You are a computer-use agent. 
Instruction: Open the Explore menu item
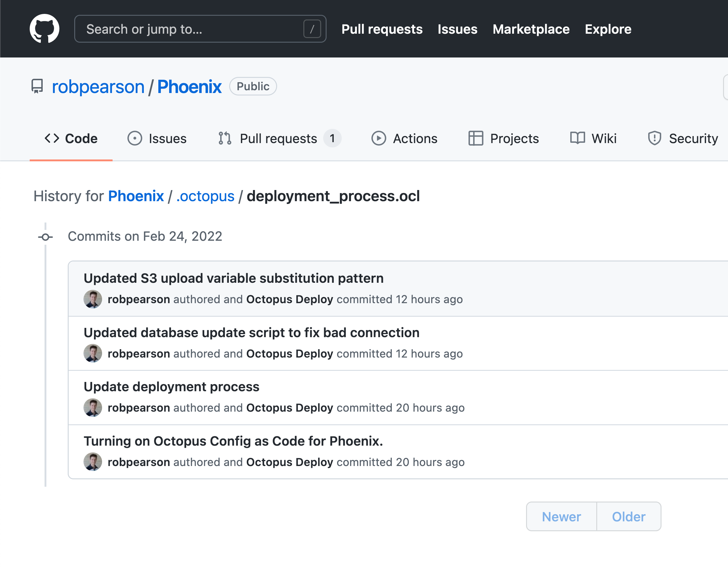point(608,29)
